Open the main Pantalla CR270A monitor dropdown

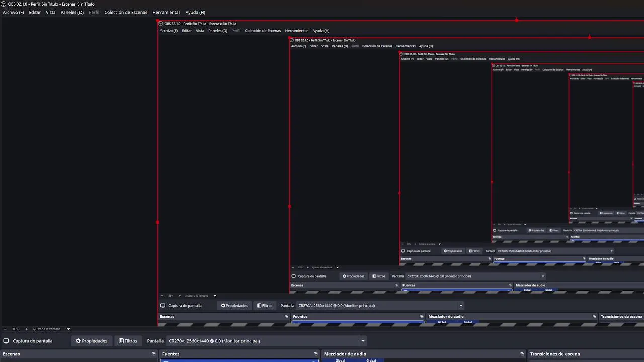coord(267,341)
